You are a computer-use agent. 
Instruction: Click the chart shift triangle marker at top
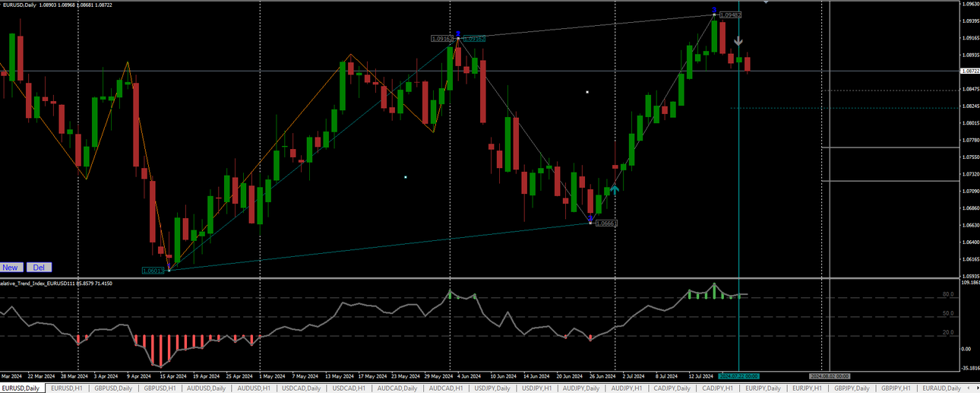pos(765,2)
